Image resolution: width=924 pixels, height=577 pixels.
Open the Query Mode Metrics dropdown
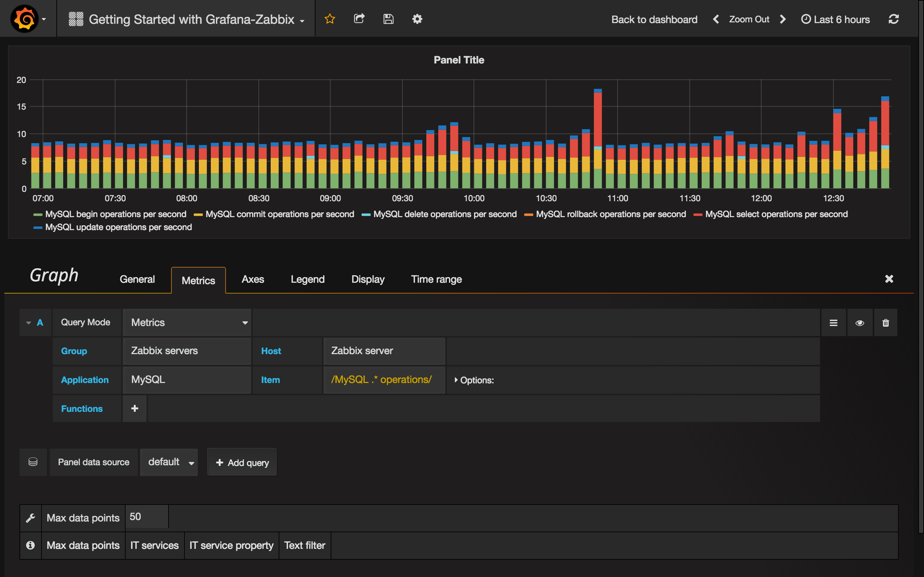click(187, 322)
